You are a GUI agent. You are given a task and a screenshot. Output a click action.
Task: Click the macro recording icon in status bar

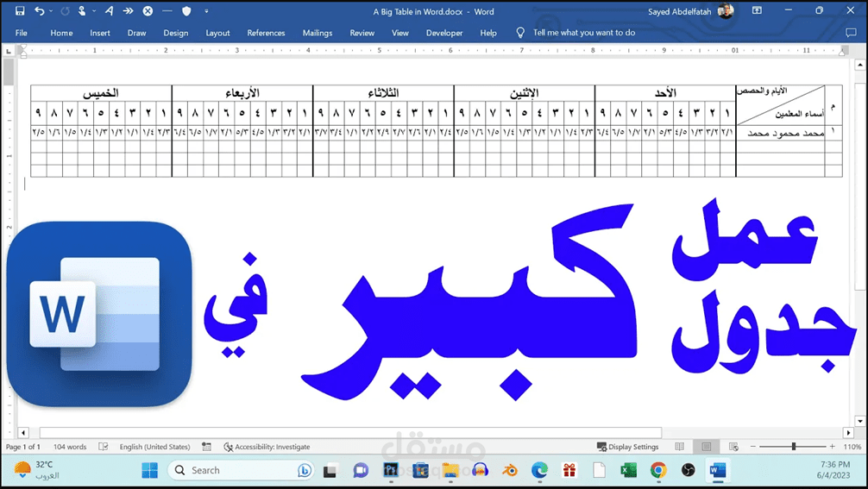[206, 447]
